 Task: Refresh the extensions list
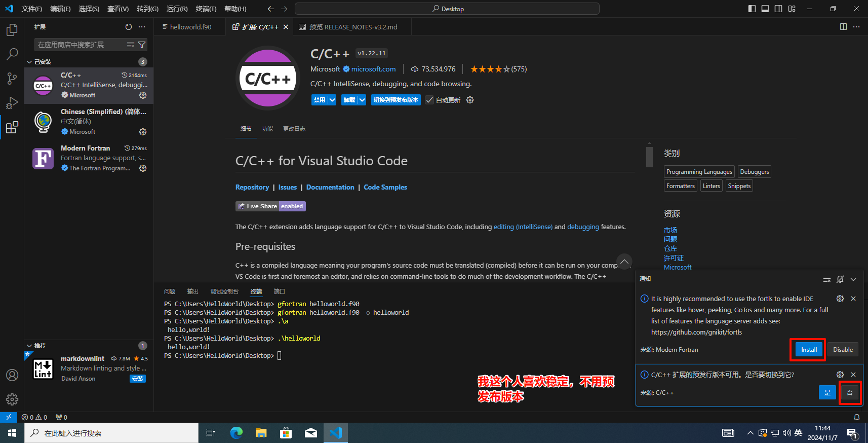(x=129, y=27)
